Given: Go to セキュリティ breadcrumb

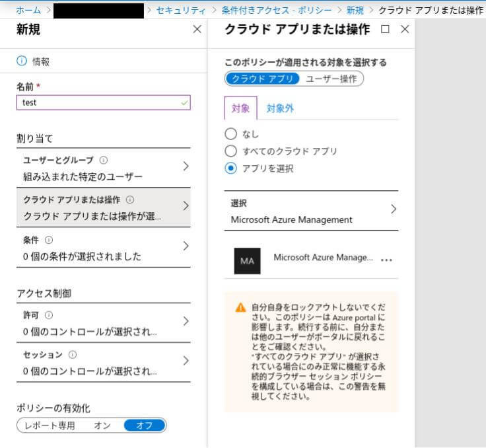Looking at the screenshot, I should [181, 10].
